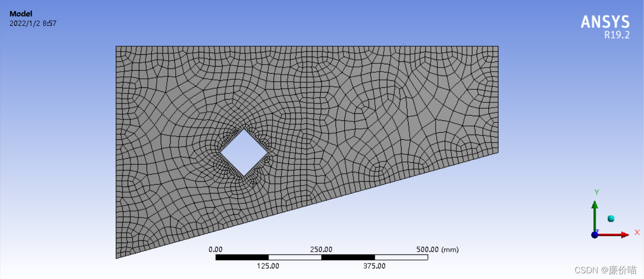Click the '125.00' ruler label
This screenshot has width=644, height=279.
[268, 266]
